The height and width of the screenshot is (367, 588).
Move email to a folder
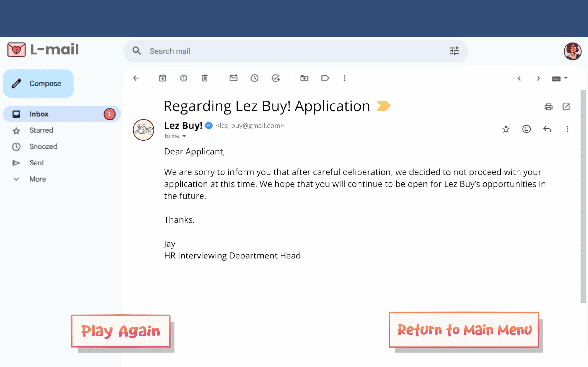point(304,78)
